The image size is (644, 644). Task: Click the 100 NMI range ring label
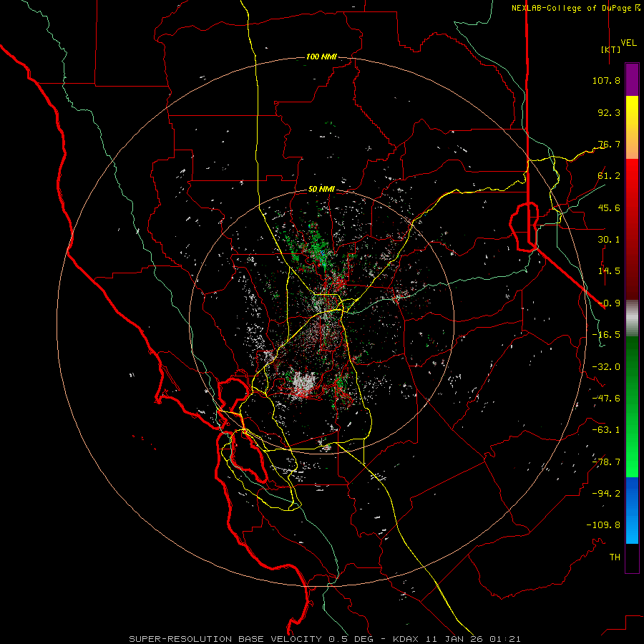coord(321,57)
